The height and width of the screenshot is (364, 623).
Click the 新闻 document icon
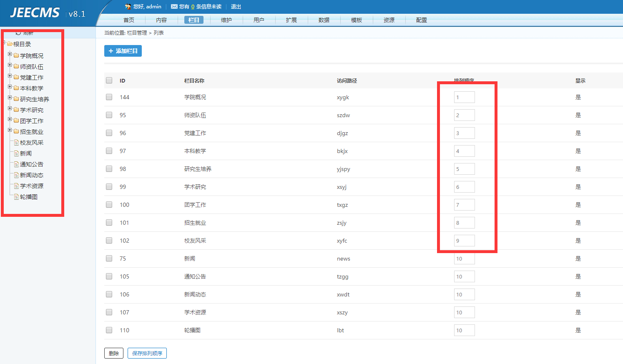[16, 153]
